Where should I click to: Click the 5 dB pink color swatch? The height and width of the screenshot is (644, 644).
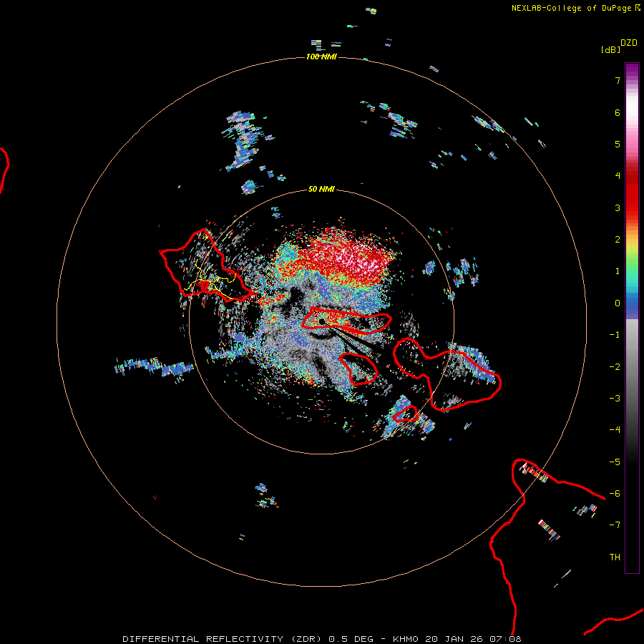click(632, 144)
